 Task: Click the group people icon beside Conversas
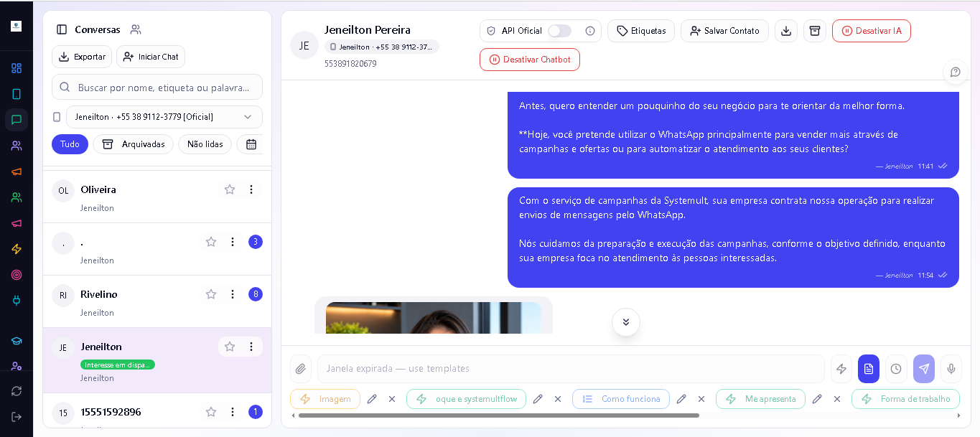tap(136, 29)
